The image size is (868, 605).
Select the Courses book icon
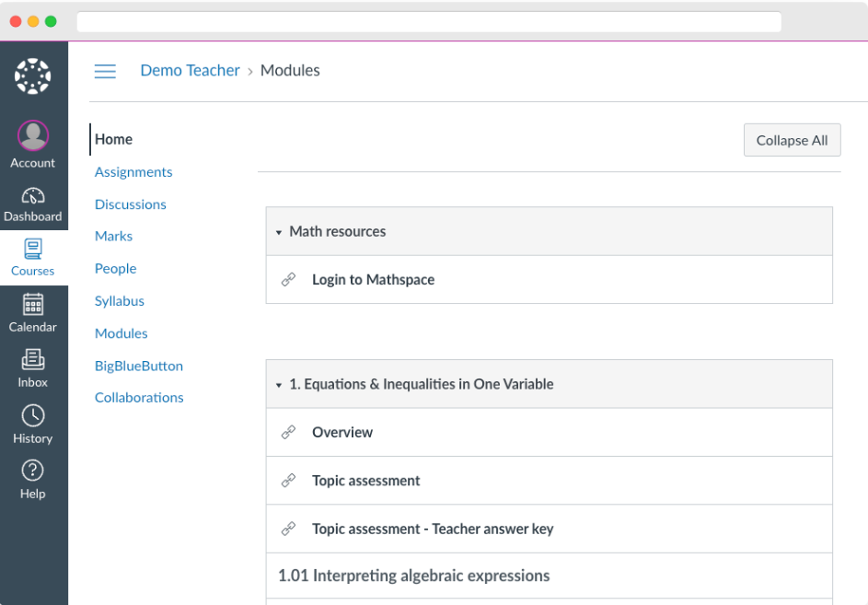coord(32,249)
